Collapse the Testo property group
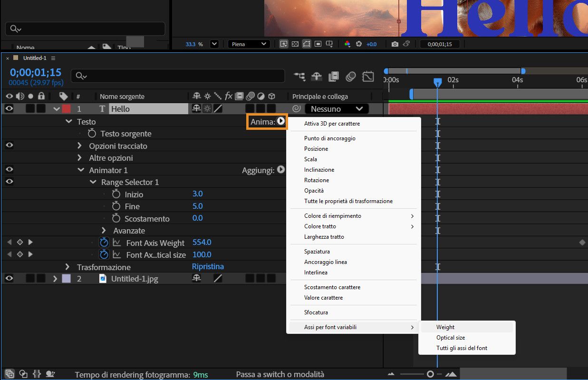 tap(69, 122)
